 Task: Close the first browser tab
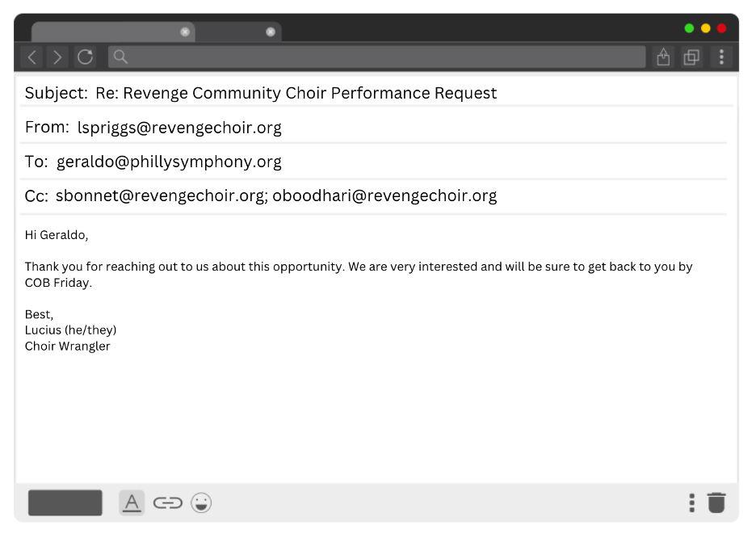click(x=185, y=32)
